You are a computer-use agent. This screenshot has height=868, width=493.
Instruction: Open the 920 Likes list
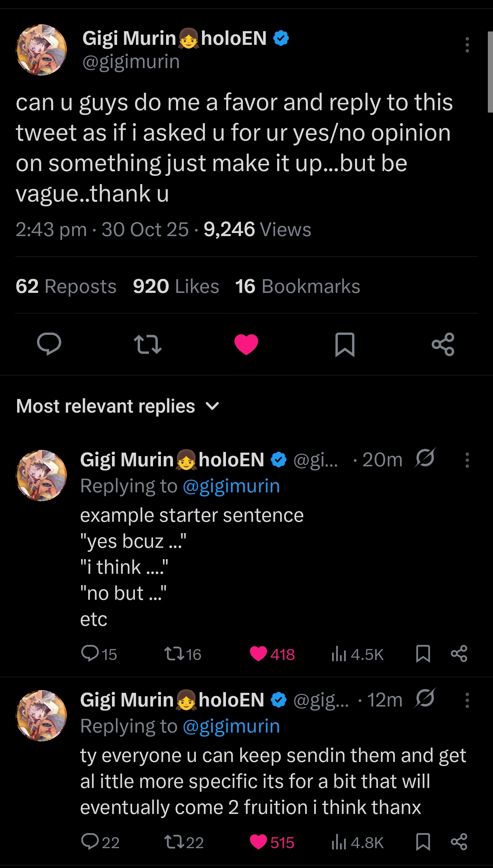coord(176,286)
